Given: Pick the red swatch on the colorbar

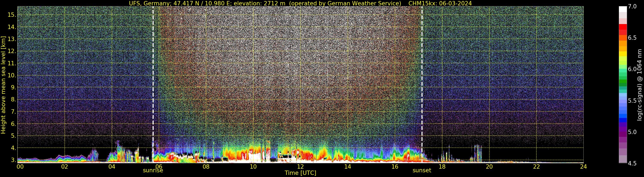Looking at the screenshot, I should pyautogui.click(x=623, y=27).
